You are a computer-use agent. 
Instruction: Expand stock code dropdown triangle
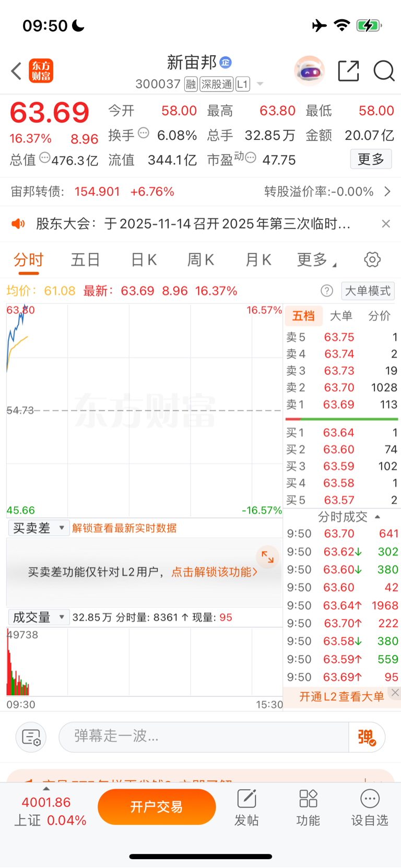tap(260, 85)
